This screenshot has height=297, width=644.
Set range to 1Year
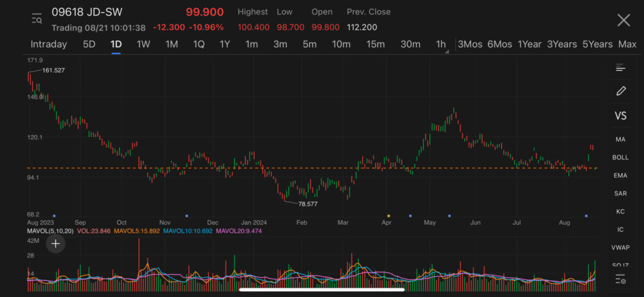click(530, 45)
